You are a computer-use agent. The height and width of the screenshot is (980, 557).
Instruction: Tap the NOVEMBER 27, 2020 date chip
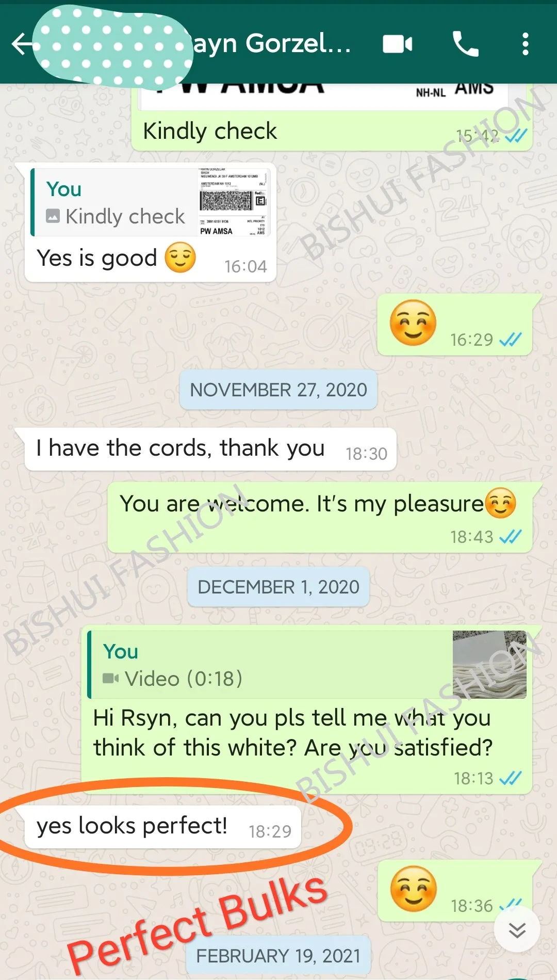click(x=278, y=390)
